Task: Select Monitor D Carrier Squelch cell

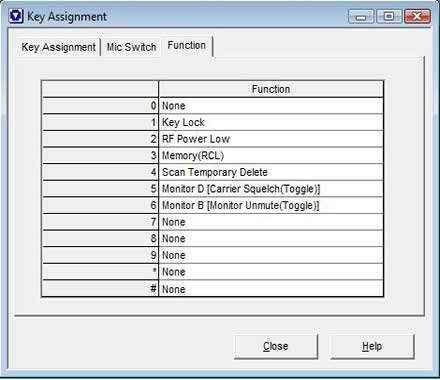Action: point(271,189)
